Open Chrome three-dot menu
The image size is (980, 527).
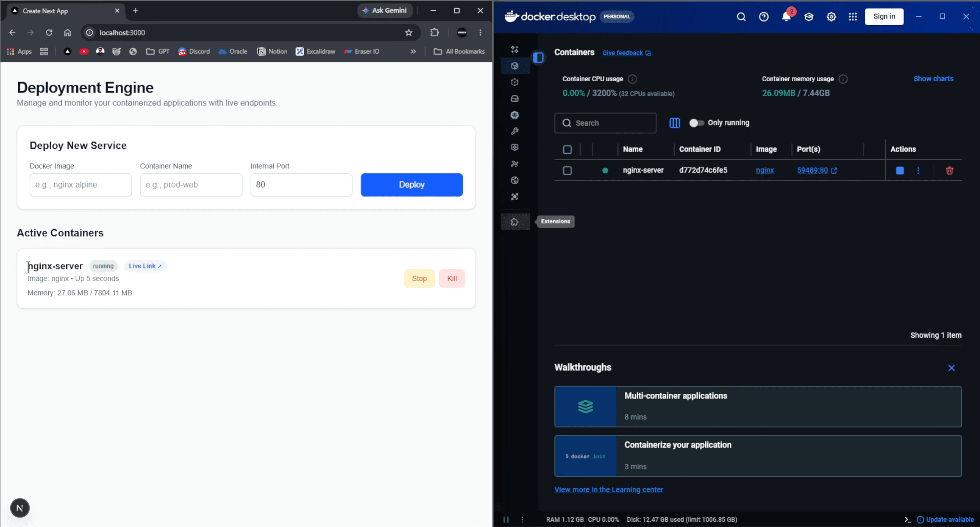[x=480, y=33]
